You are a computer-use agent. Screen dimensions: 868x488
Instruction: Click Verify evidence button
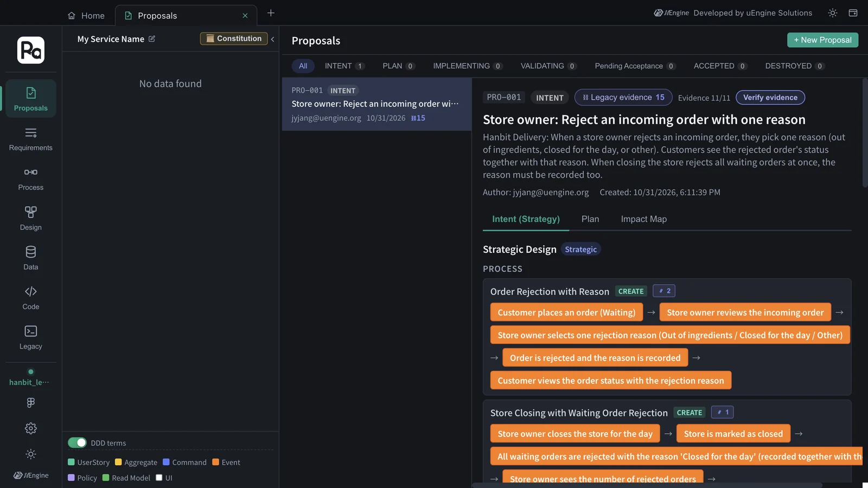click(770, 98)
